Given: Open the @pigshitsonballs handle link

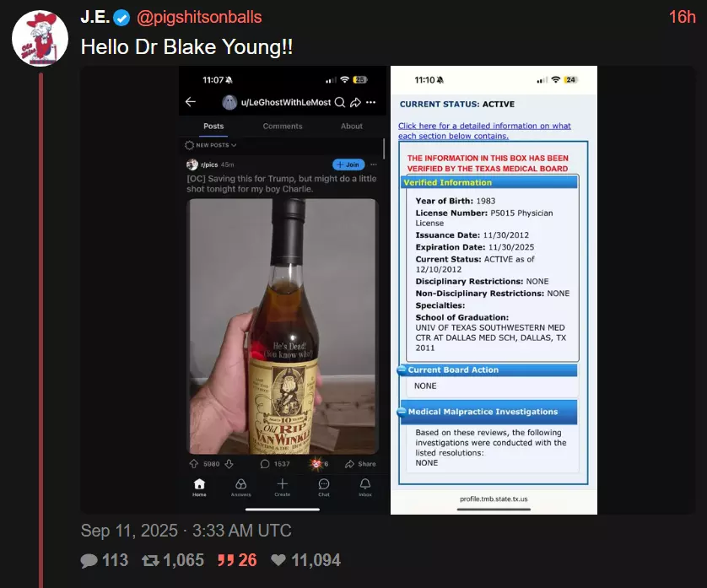Looking at the screenshot, I should pos(199,17).
